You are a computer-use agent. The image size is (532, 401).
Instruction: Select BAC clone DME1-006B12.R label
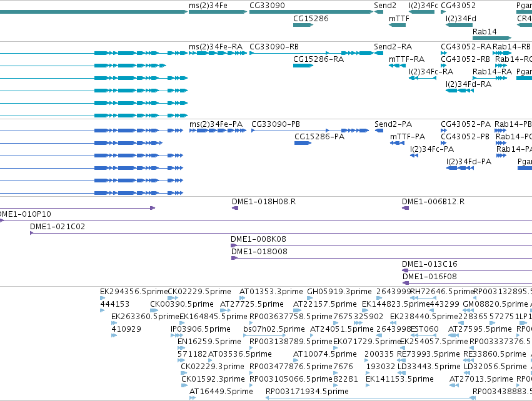coord(433,201)
